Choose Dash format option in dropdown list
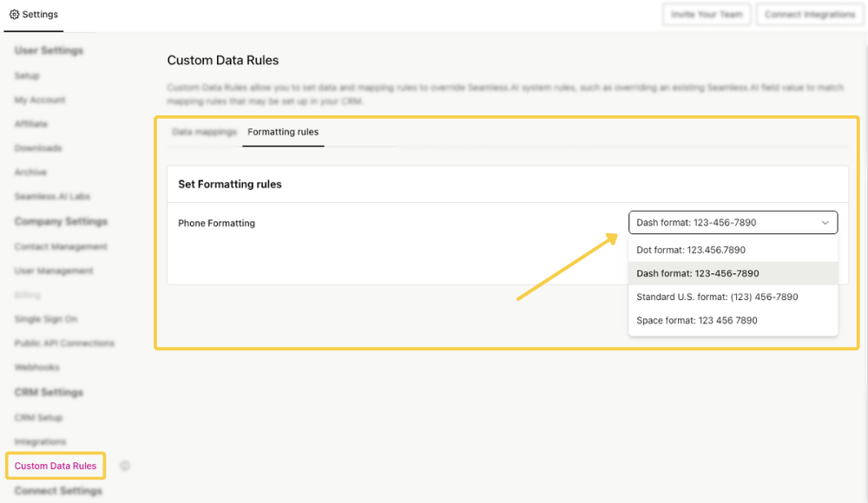This screenshot has height=503, width=868. point(733,273)
